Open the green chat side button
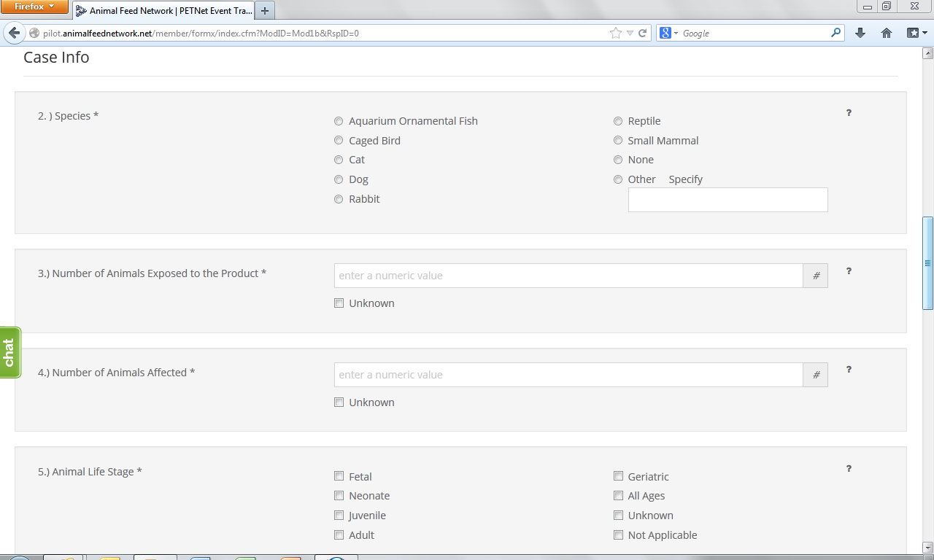 point(9,353)
